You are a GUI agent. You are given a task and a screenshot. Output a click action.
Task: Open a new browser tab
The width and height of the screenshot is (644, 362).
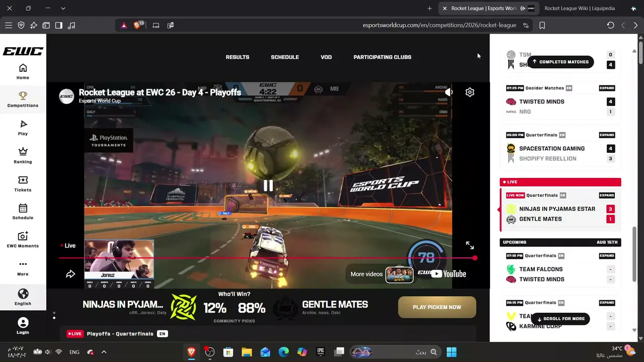(430, 9)
